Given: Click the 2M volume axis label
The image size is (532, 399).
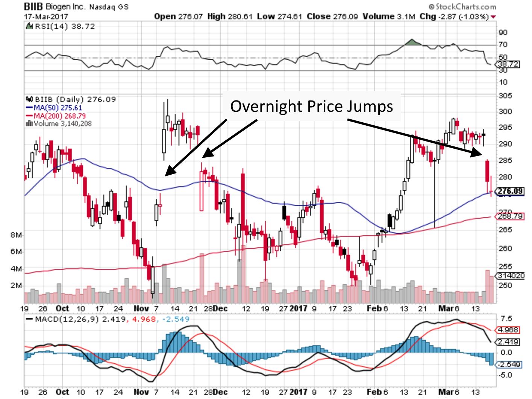Looking at the screenshot, I should point(16,286).
